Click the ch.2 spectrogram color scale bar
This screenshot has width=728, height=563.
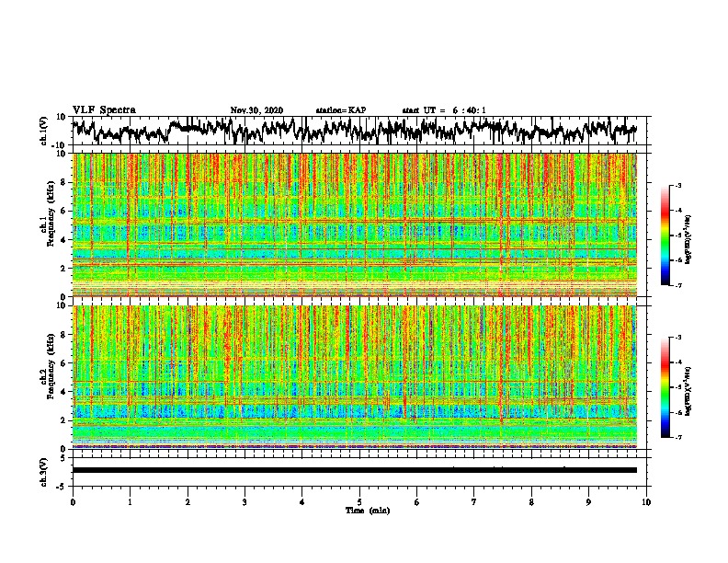coord(665,387)
